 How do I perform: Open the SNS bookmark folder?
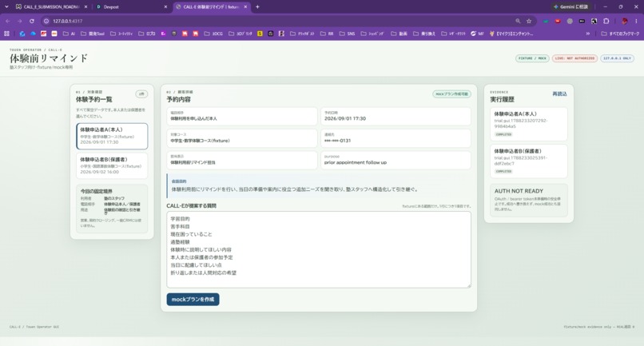tap(347, 34)
